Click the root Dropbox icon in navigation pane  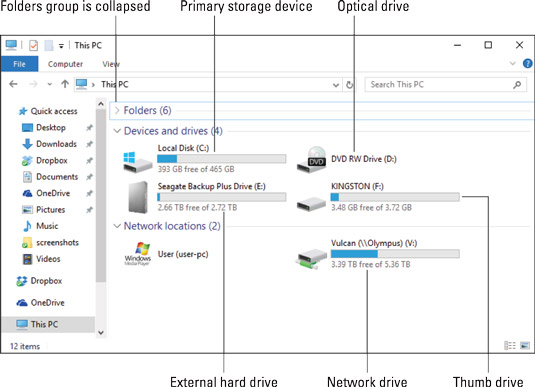coord(22,281)
